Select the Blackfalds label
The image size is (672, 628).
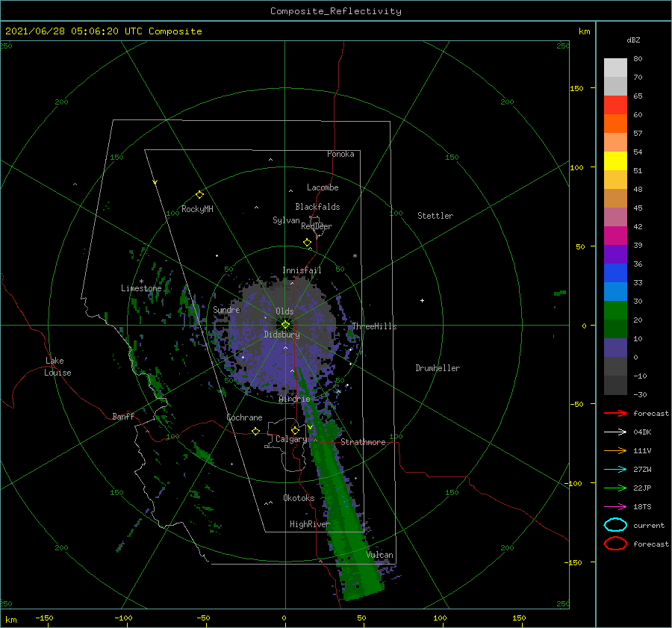coord(317,207)
